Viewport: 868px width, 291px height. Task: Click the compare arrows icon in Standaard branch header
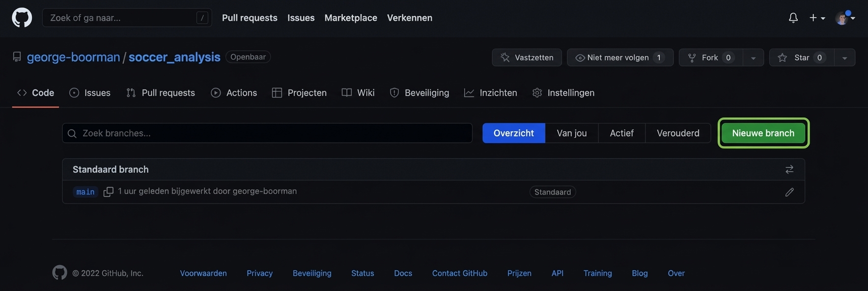click(x=789, y=170)
